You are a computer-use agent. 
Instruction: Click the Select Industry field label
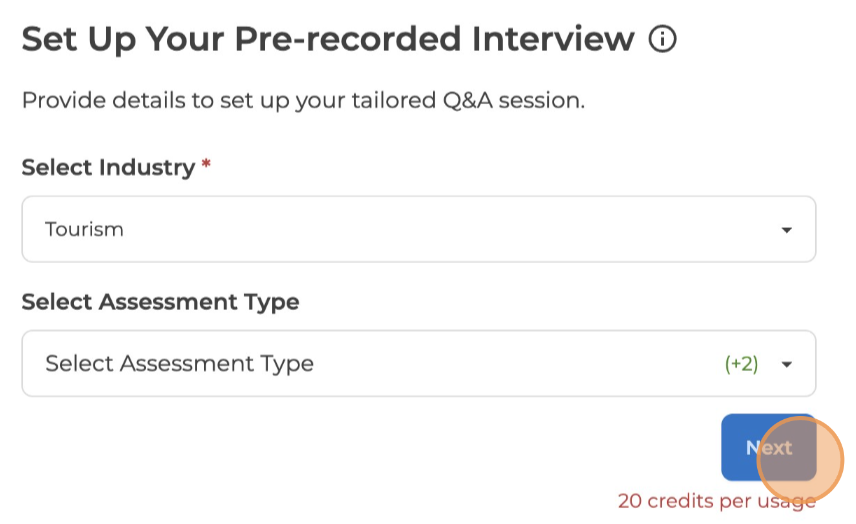(x=108, y=167)
